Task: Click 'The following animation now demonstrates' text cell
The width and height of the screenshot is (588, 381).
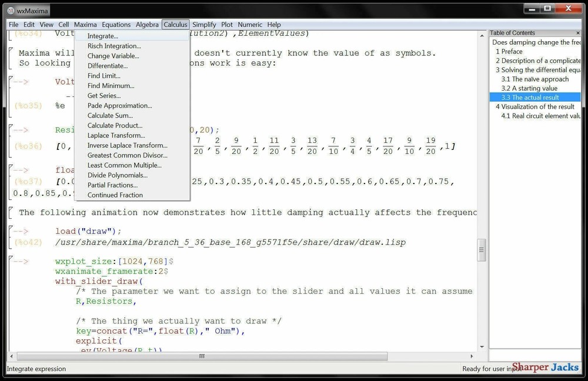Action: coord(248,212)
